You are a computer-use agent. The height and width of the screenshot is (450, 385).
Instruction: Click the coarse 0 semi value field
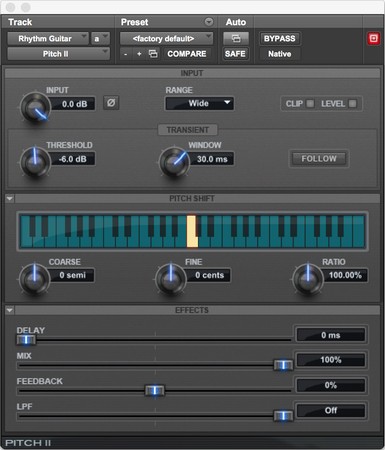coord(72,275)
